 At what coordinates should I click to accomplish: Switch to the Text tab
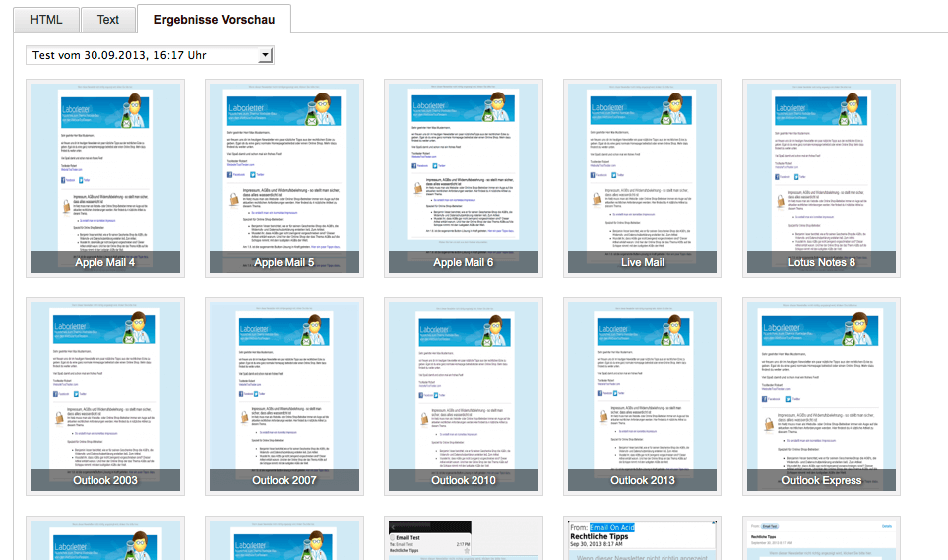[x=108, y=20]
